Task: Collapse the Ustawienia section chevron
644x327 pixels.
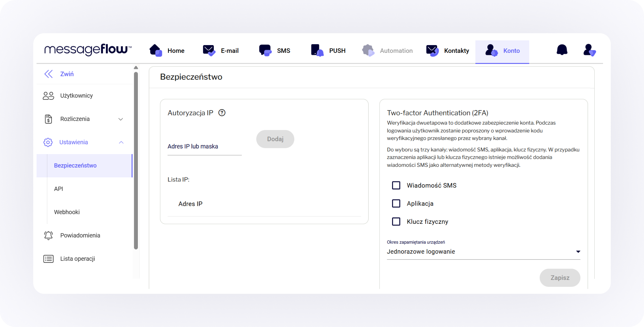Action: point(121,142)
